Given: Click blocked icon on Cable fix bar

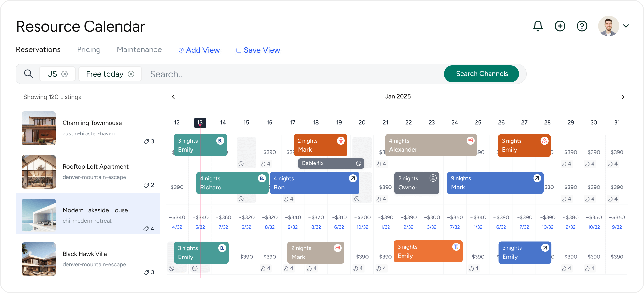Looking at the screenshot, I should point(359,163).
